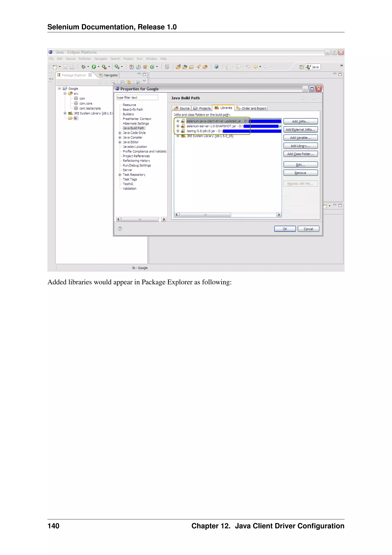Click the green Run icon in toolbar
The image size is (392, 555).
(94, 67)
